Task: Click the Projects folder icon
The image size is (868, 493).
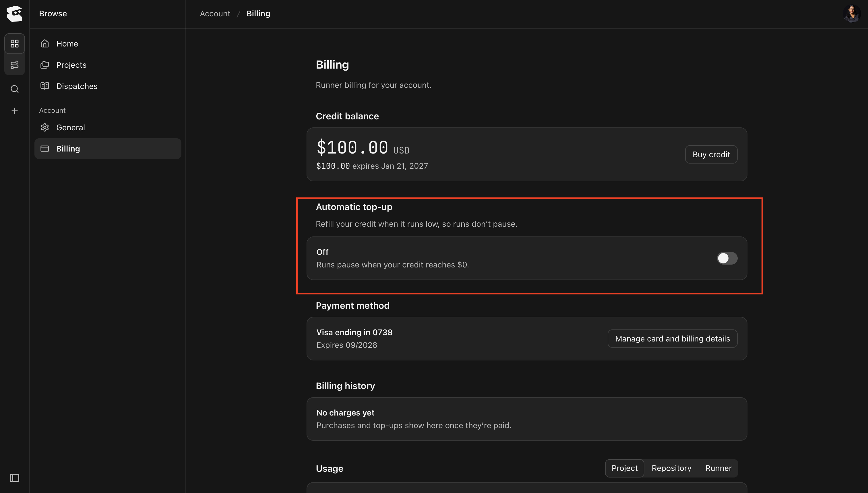Action: coord(45,65)
